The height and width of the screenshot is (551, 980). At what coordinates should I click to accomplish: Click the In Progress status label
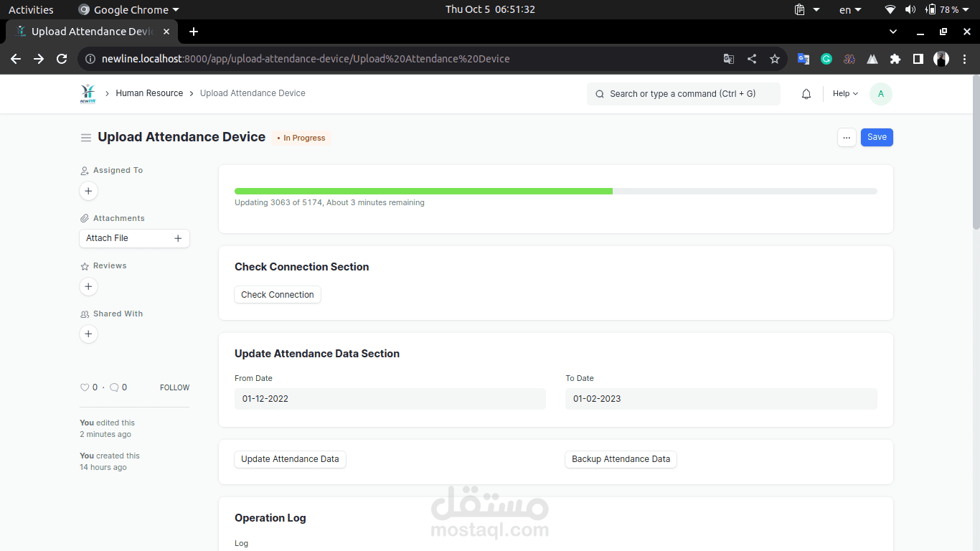tap(301, 138)
